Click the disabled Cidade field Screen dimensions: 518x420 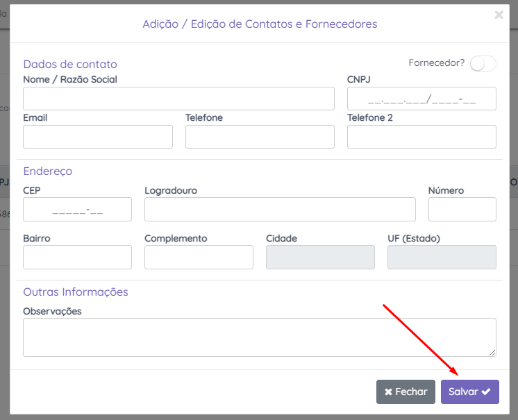[320, 257]
